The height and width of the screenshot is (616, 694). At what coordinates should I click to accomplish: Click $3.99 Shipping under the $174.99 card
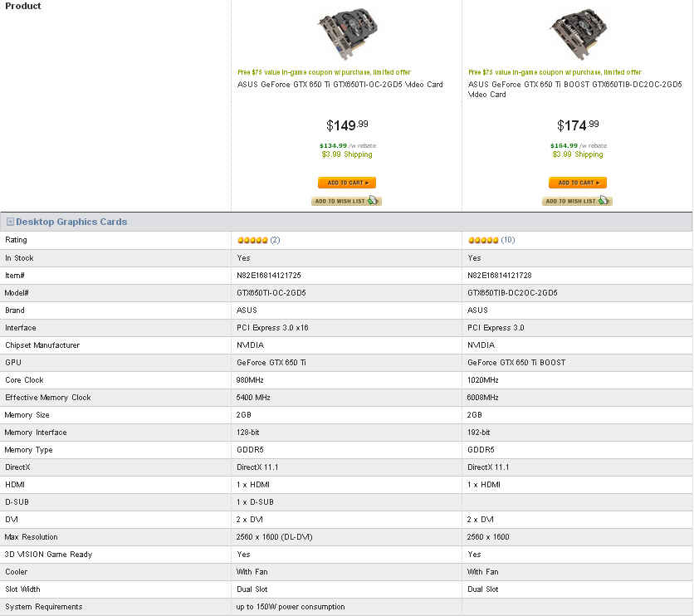pyautogui.click(x=577, y=154)
